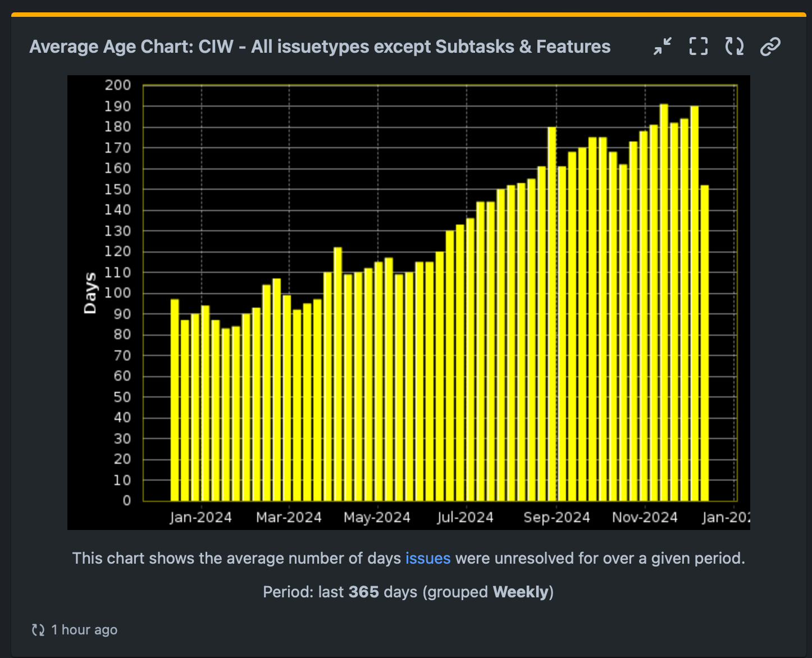This screenshot has height=658, width=812.
Task: Select the gadget title text
Action: pos(320,47)
